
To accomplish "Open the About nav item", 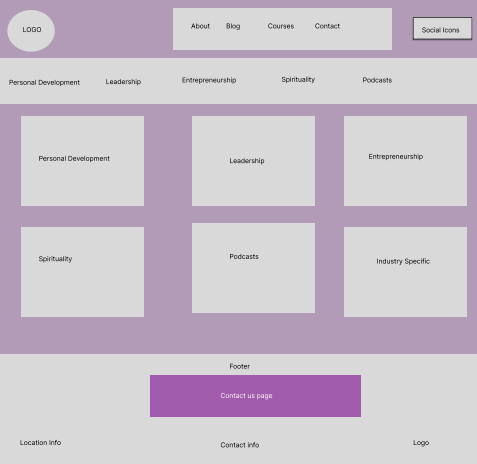I will [200, 26].
